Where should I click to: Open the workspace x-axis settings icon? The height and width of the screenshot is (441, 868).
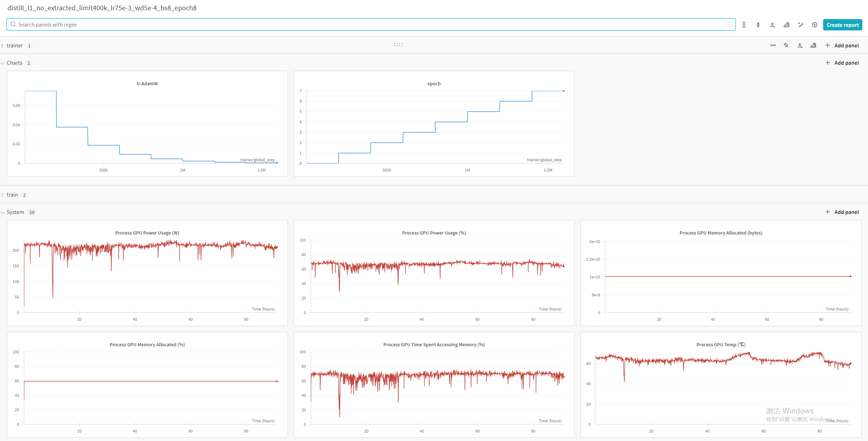coord(772,25)
